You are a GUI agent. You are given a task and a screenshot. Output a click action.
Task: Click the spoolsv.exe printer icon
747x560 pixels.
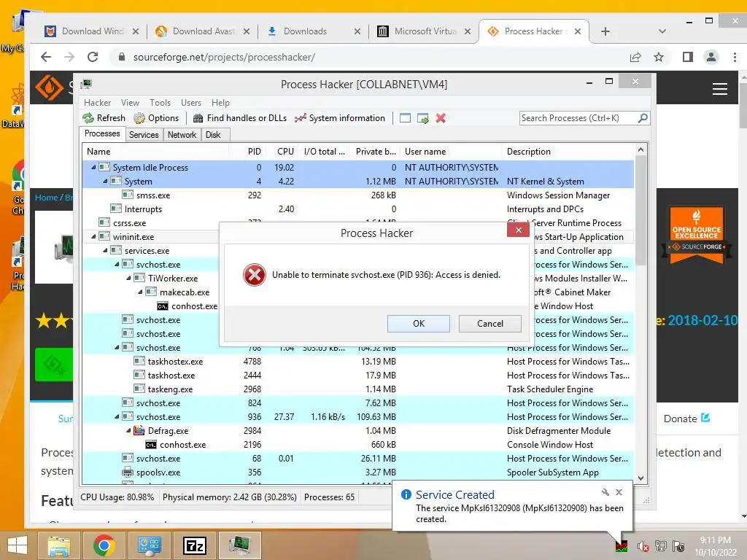tap(127, 472)
